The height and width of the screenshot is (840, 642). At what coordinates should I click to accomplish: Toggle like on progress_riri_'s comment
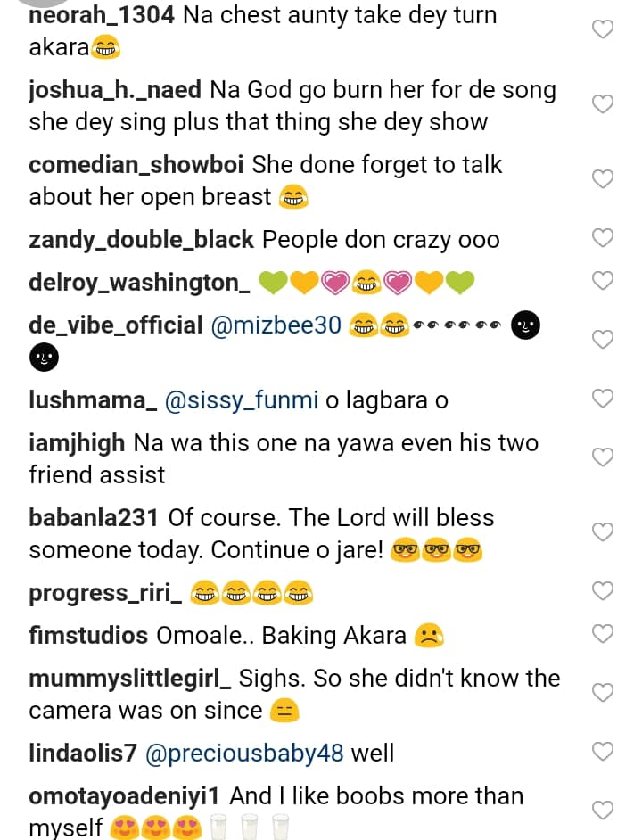tap(604, 590)
